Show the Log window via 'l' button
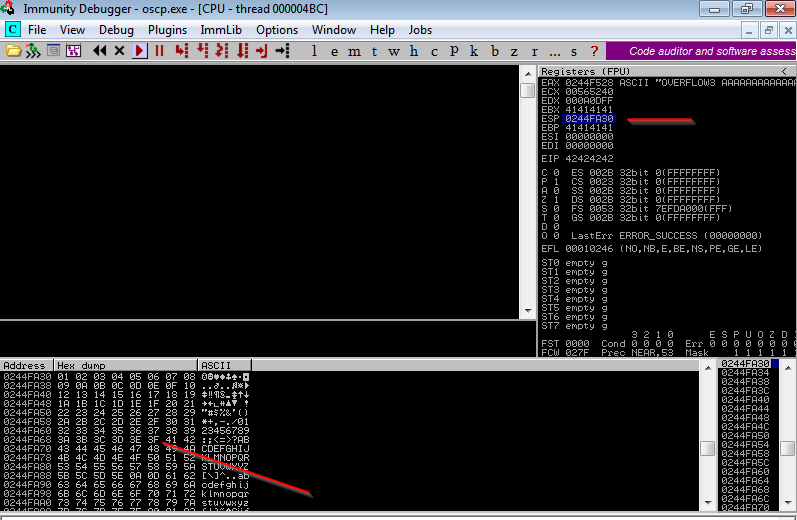 315,51
